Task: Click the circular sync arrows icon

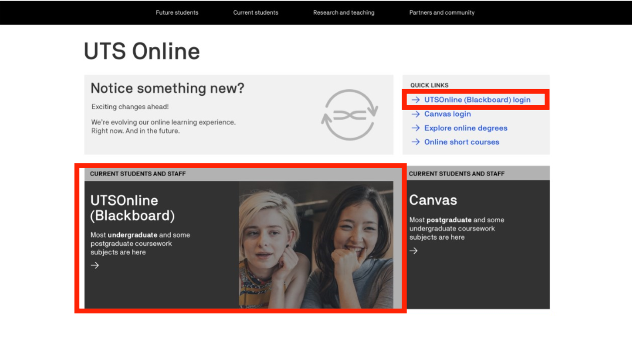Action: click(x=350, y=115)
